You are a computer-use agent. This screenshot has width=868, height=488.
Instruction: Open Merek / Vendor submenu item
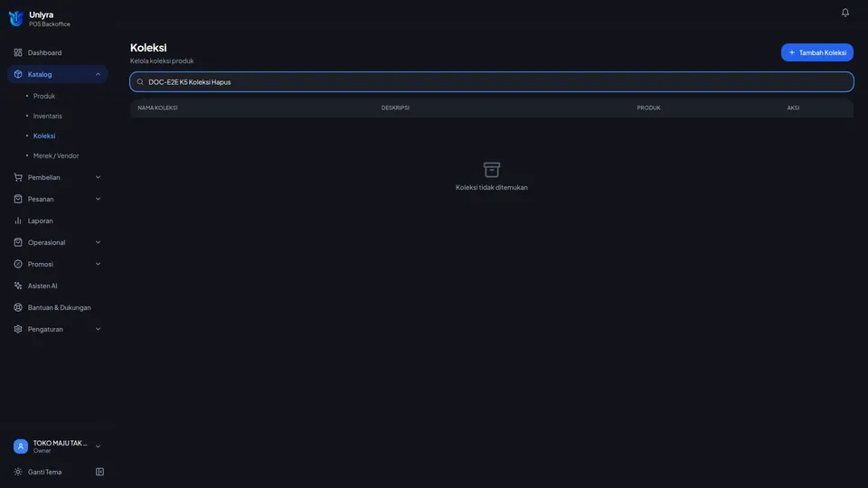(x=56, y=155)
